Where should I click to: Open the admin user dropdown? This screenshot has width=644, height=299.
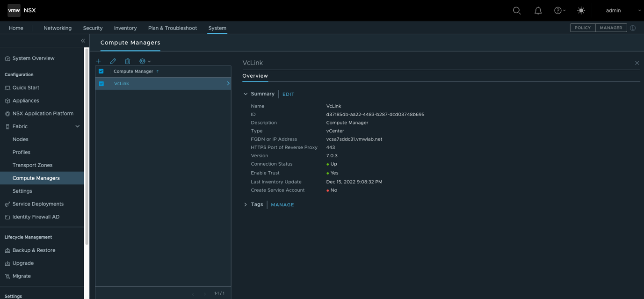[623, 10]
